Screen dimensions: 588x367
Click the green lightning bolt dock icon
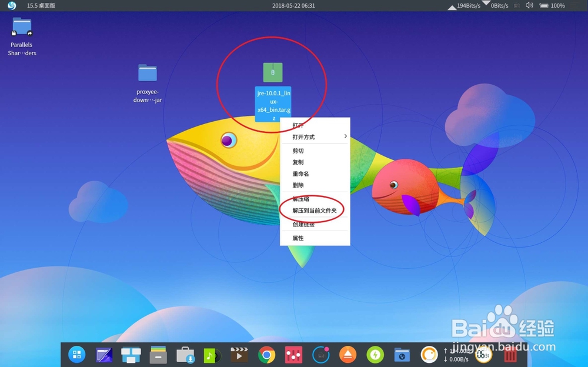[x=375, y=355]
